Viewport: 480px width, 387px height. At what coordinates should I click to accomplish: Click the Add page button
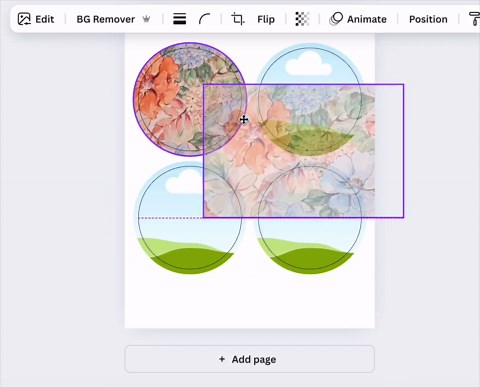[x=250, y=359]
